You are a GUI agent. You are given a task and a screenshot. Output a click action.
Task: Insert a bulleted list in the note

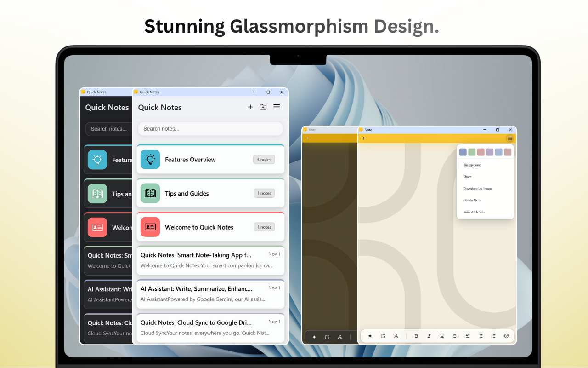click(x=481, y=336)
